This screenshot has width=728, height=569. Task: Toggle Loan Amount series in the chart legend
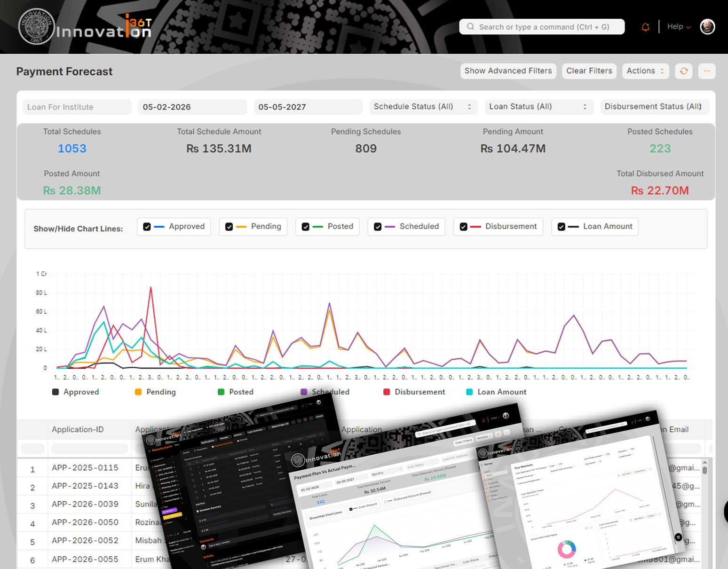(497, 392)
